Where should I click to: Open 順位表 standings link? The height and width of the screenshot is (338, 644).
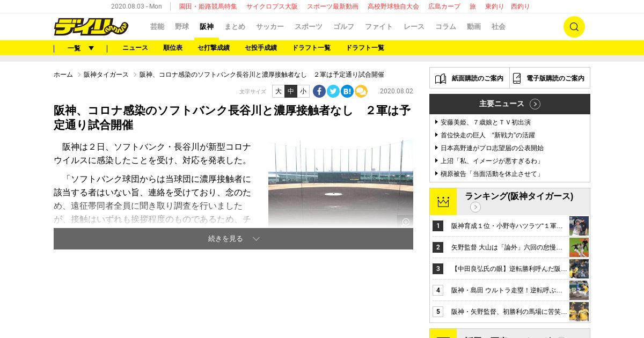pyautogui.click(x=173, y=48)
